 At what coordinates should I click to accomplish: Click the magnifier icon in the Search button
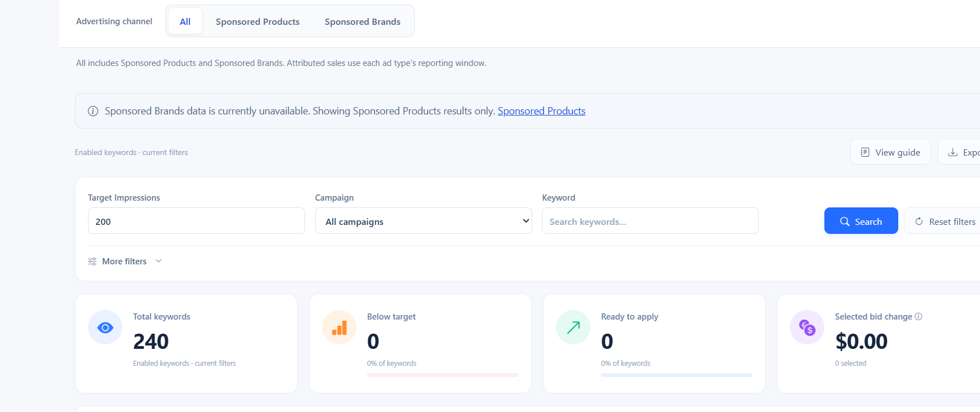coord(845,221)
